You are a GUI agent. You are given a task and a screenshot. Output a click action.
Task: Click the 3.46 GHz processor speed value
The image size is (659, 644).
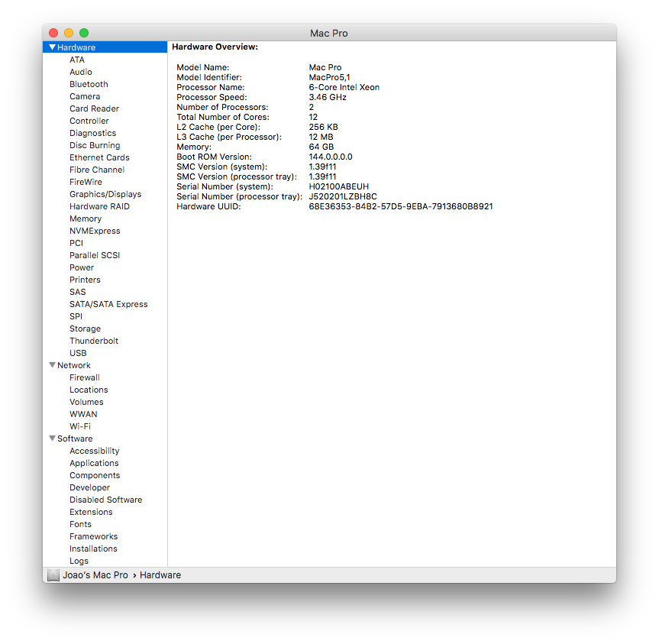click(x=328, y=97)
